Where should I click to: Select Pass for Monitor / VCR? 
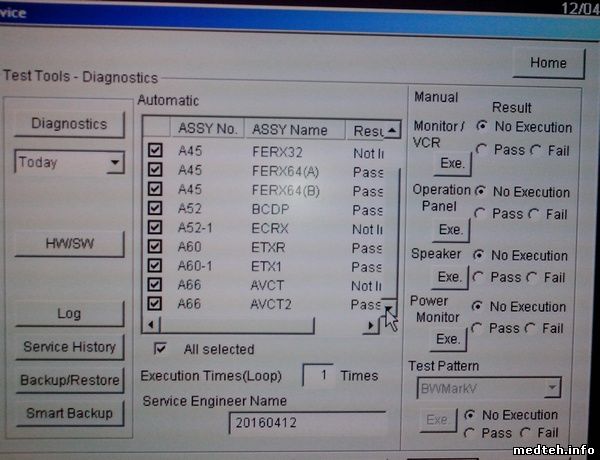point(482,149)
